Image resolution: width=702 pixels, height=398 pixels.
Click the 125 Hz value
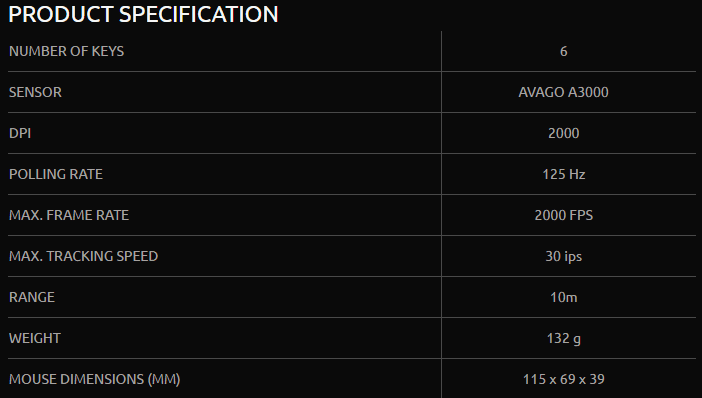coord(564,174)
